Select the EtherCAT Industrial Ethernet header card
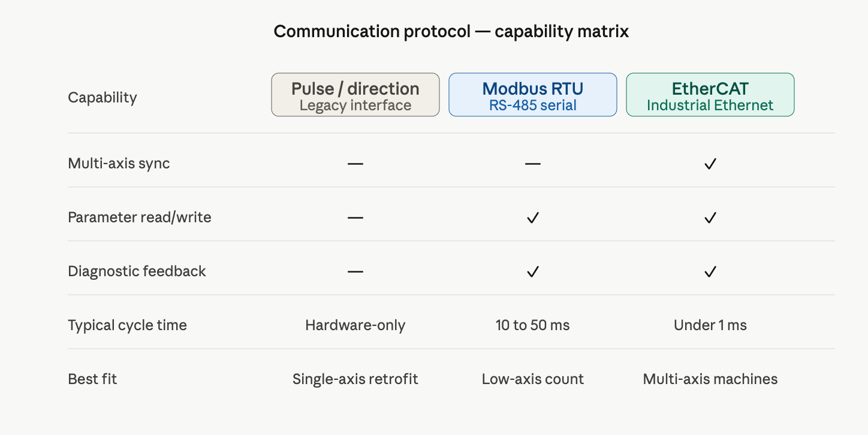The height and width of the screenshot is (435, 868). pyautogui.click(x=710, y=95)
